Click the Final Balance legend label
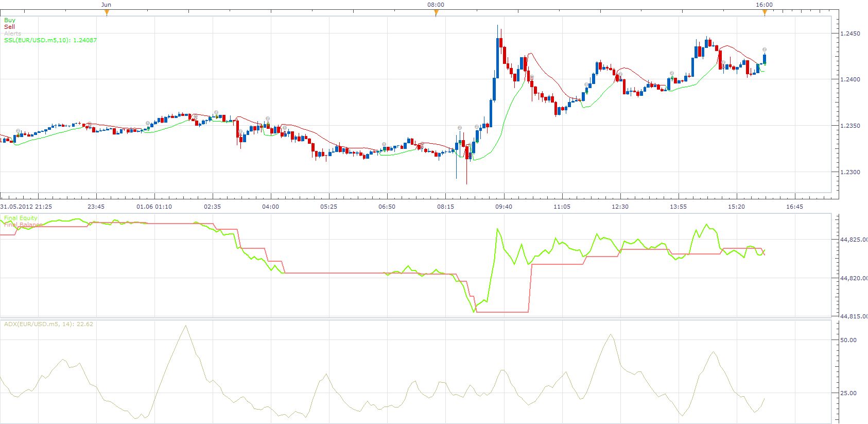The image size is (868, 424). 23,225
